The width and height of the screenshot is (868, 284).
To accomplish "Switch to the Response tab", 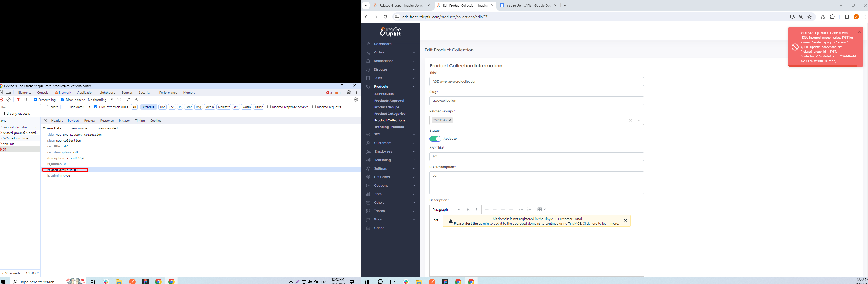I will click(107, 121).
